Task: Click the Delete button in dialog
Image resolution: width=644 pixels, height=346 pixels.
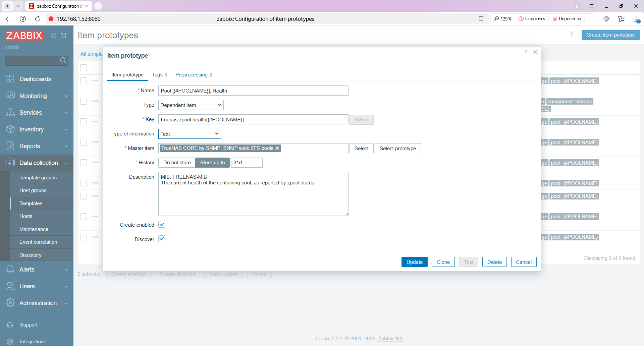Action: (x=494, y=262)
